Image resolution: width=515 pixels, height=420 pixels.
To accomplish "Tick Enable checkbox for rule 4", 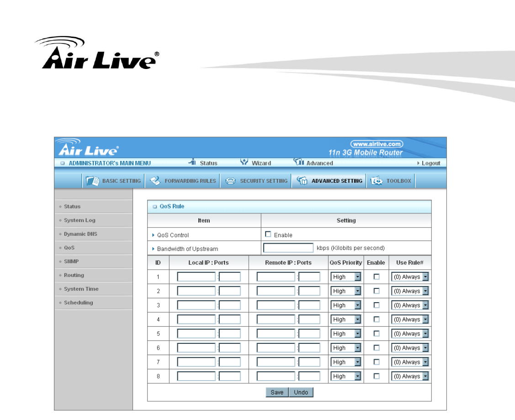I will (377, 319).
